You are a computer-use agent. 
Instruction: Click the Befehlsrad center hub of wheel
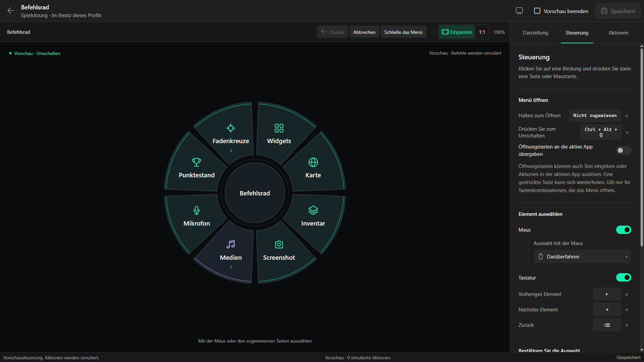tap(255, 193)
